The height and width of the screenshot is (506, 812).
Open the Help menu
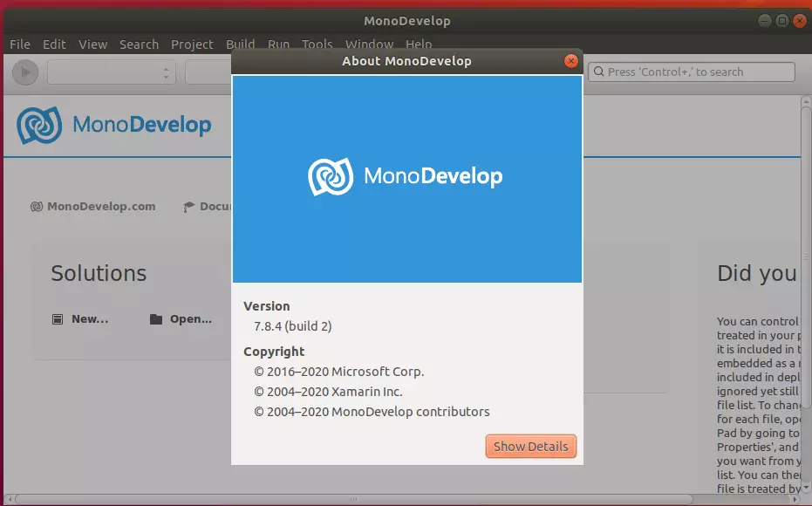(419, 44)
